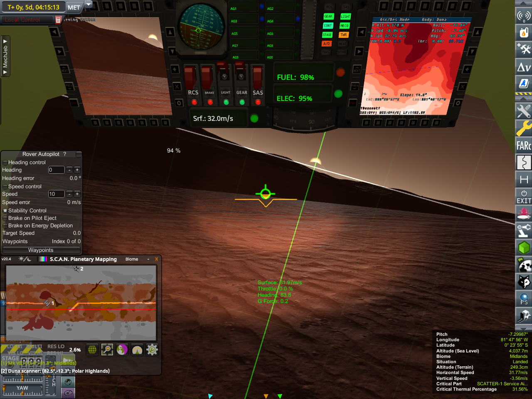Click the blue 'A' toolbar icon
Screen dimensions: 532x399
pyautogui.click(x=523, y=83)
